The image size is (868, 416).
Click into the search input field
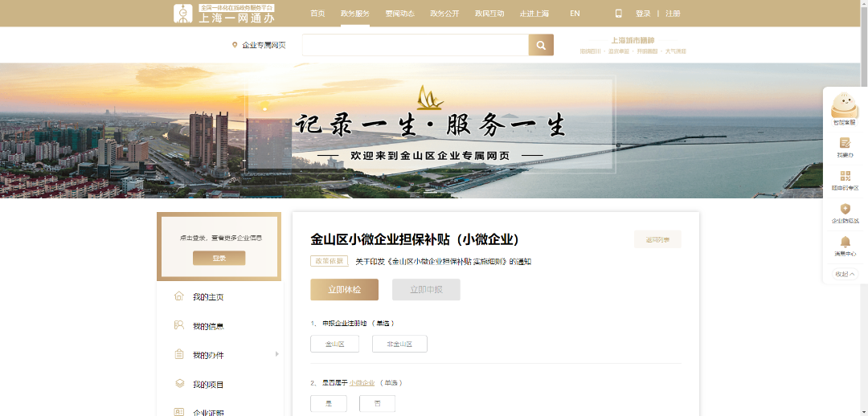coord(415,45)
